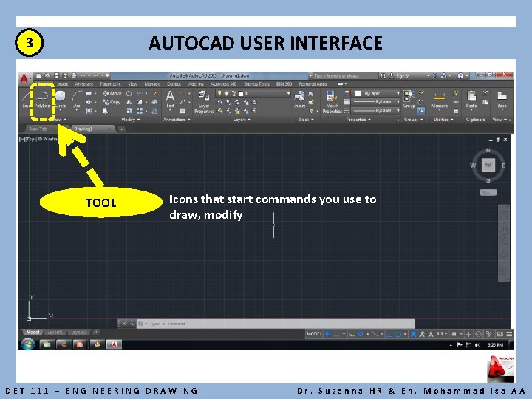Screen dimensions: 532x399
Task: Open the Output ribbon tab
Action: tap(174, 83)
